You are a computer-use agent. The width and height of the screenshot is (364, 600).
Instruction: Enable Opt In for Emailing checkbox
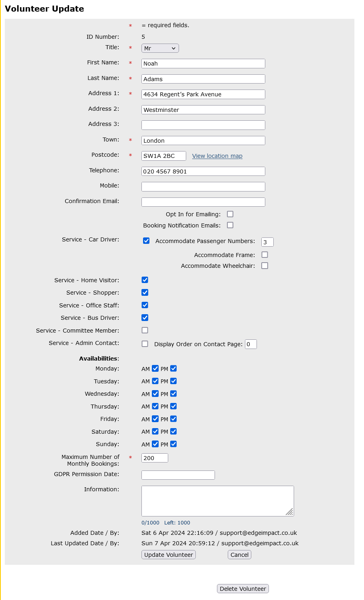click(x=230, y=214)
